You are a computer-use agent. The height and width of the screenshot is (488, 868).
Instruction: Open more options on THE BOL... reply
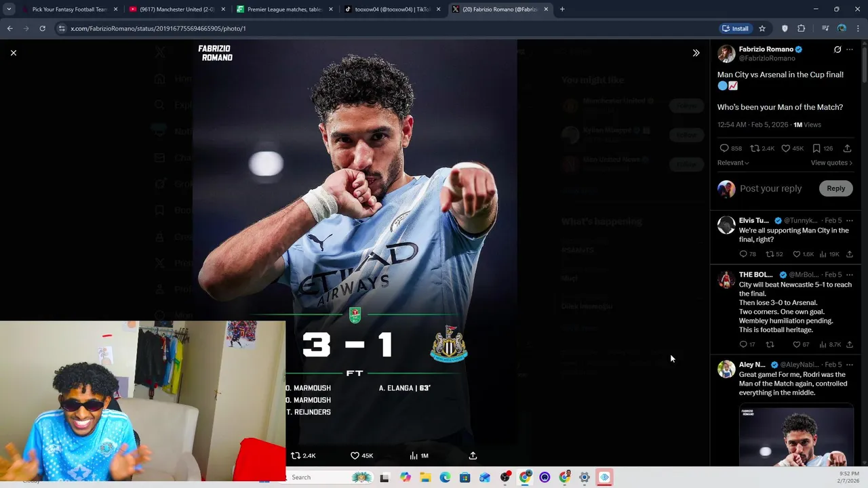pos(850,274)
